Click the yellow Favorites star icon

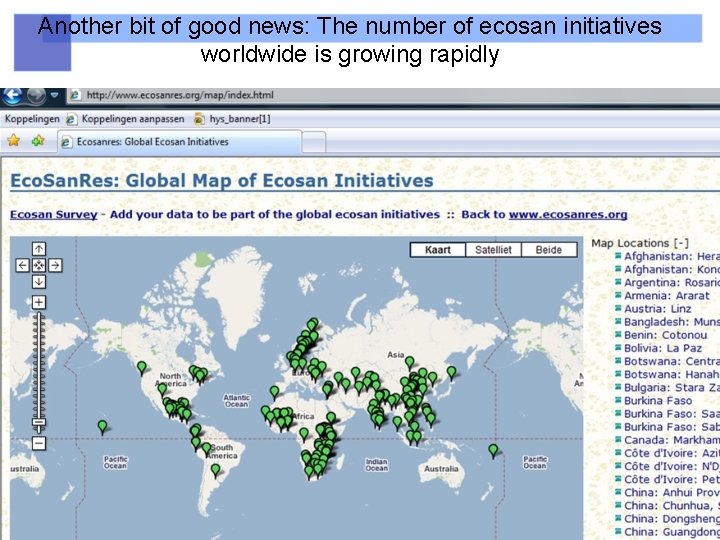pos(14,141)
